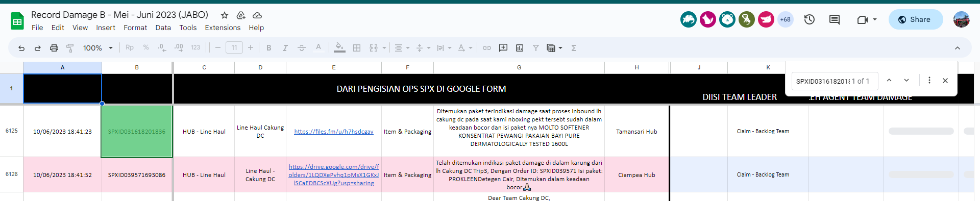This screenshot has height=201, width=980.
Task: Open the File menu
Action: [37, 28]
